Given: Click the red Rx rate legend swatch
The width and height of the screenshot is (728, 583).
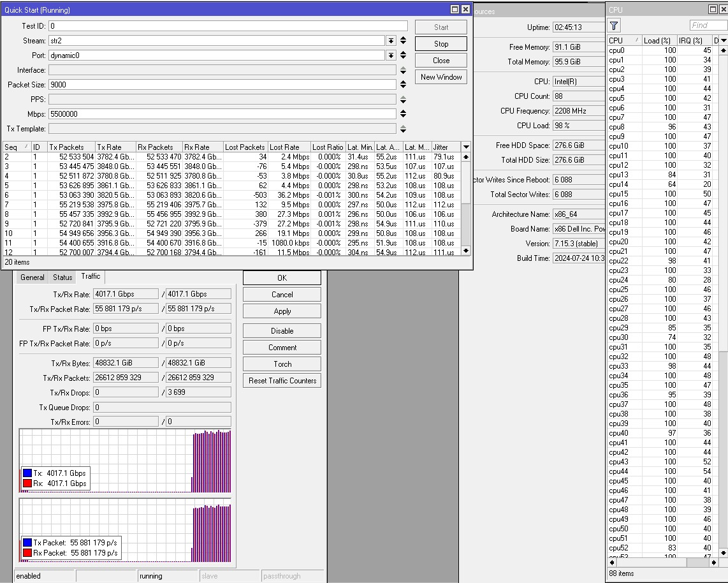Looking at the screenshot, I should point(27,483).
